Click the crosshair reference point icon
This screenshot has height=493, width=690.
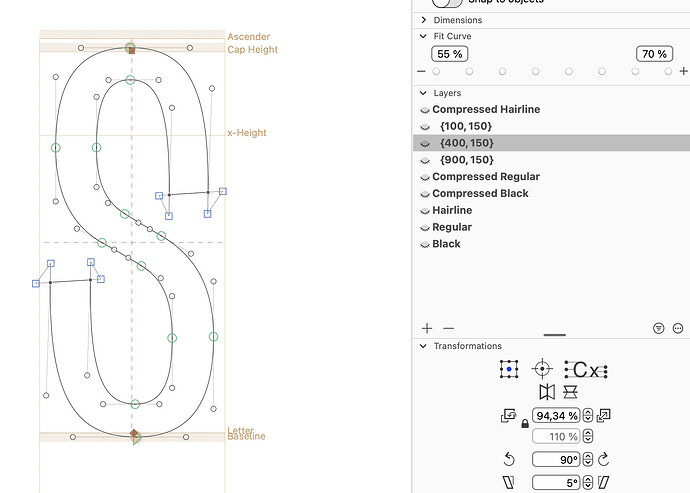[x=542, y=369]
